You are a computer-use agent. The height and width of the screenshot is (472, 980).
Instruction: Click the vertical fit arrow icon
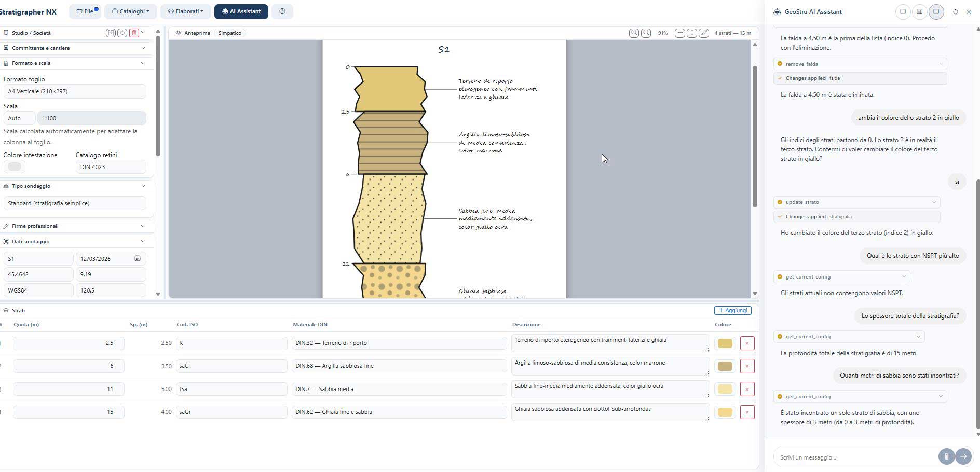(692, 33)
